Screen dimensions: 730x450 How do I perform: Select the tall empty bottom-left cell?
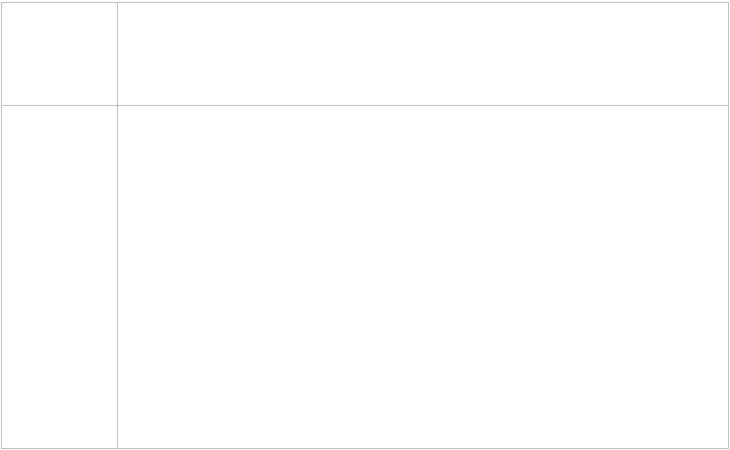60,277
